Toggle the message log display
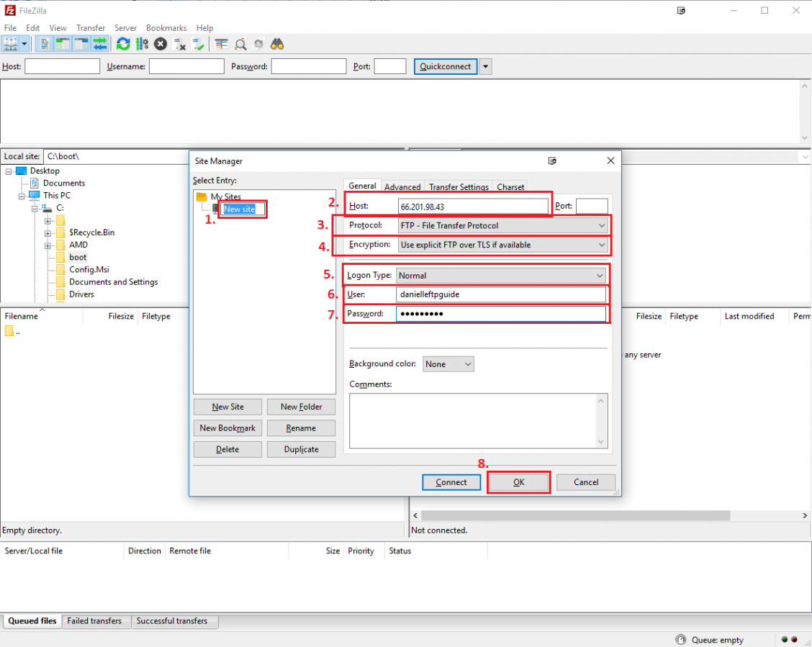This screenshot has width=812, height=647. tap(44, 44)
